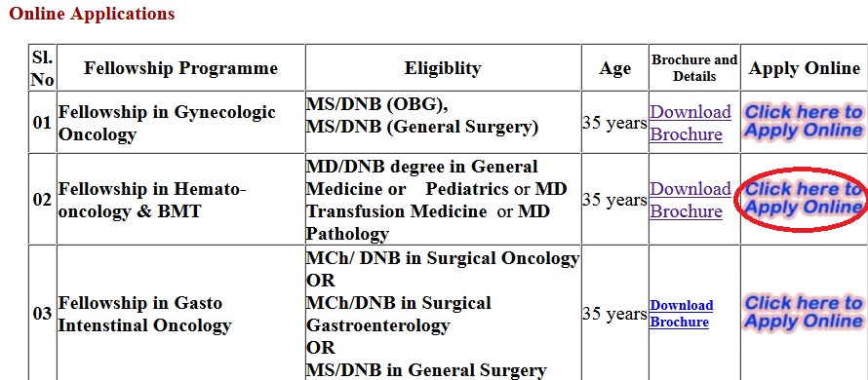Click the Eligiblity column header
868x380 pixels.
pos(443,68)
